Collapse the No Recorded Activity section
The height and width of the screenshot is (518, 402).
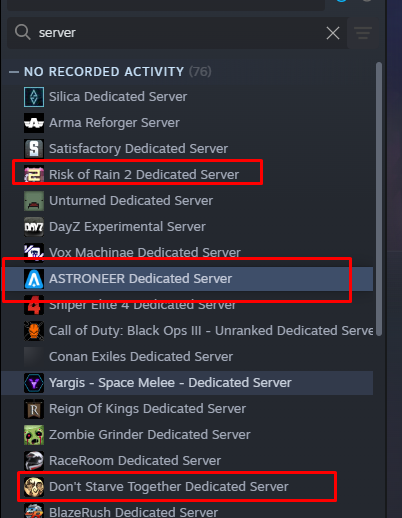14,72
